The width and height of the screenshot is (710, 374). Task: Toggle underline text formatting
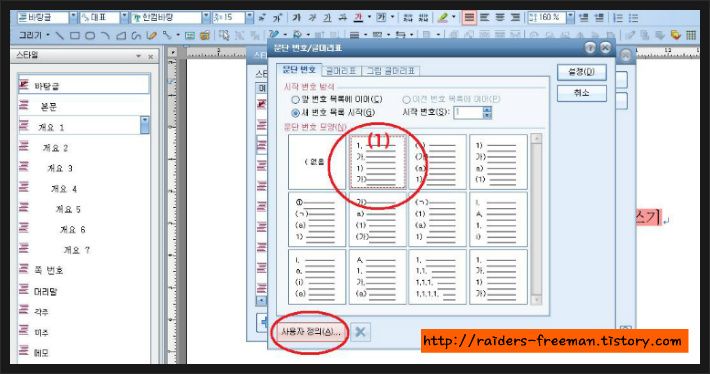327,18
